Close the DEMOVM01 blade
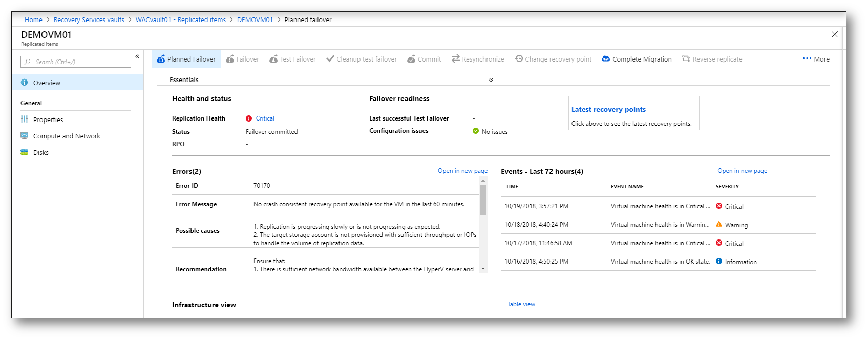This screenshot has height=340, width=868. [x=835, y=34]
